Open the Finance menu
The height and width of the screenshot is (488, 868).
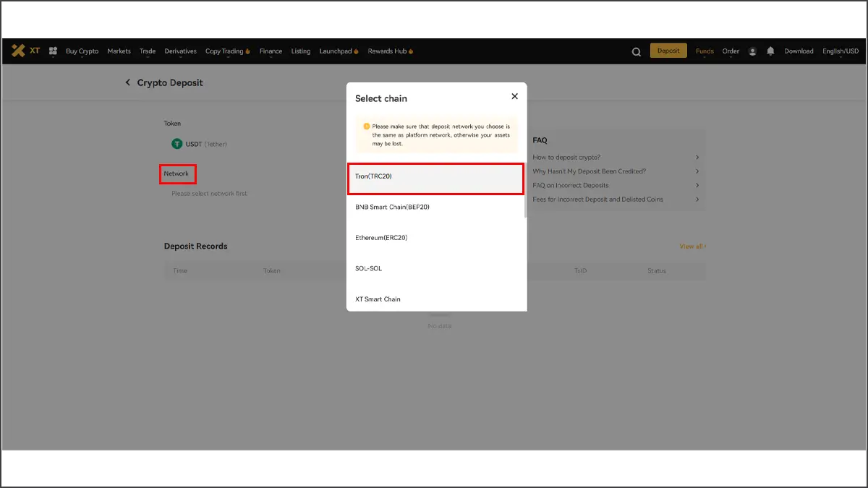point(271,51)
